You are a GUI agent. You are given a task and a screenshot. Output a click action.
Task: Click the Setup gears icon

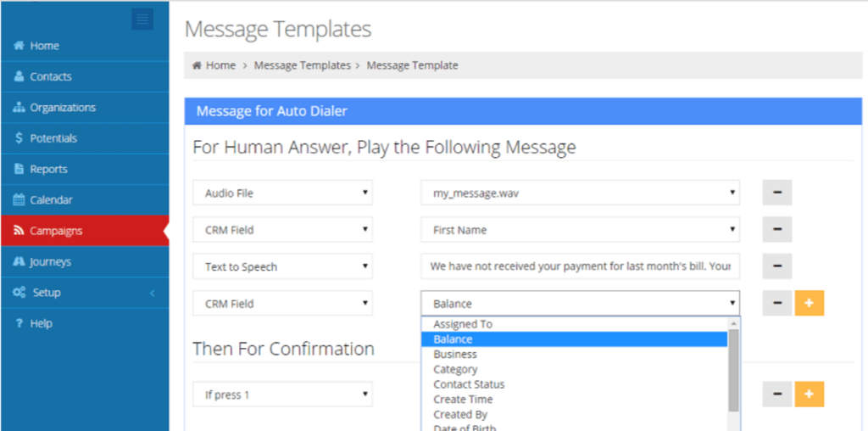coord(19,293)
